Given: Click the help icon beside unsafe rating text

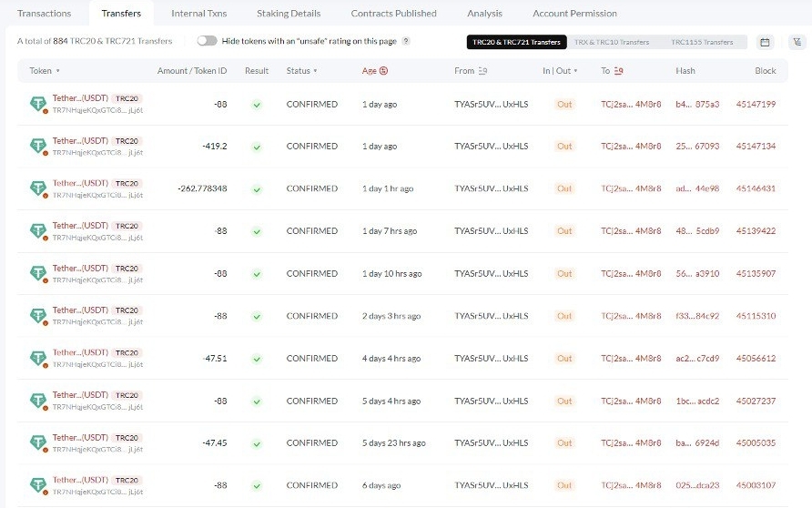Looking at the screenshot, I should (x=406, y=42).
